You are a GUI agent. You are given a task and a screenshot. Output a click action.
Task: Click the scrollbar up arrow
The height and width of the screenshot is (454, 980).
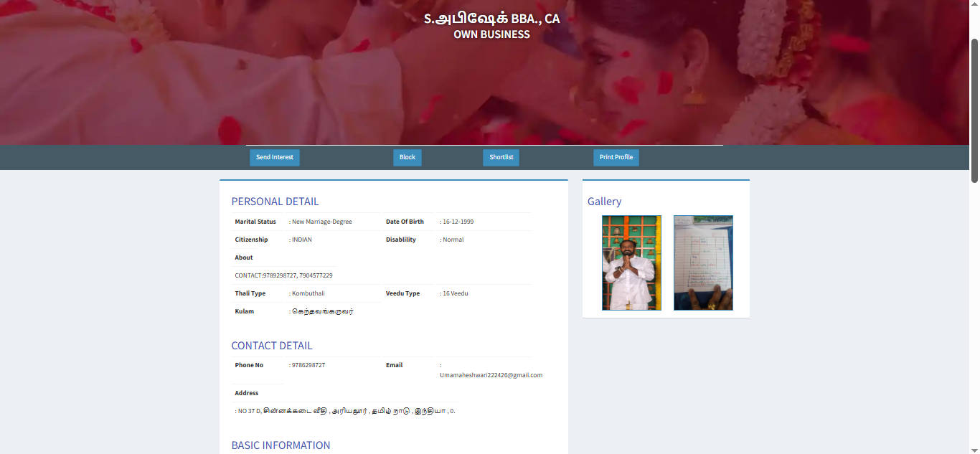click(x=974, y=5)
